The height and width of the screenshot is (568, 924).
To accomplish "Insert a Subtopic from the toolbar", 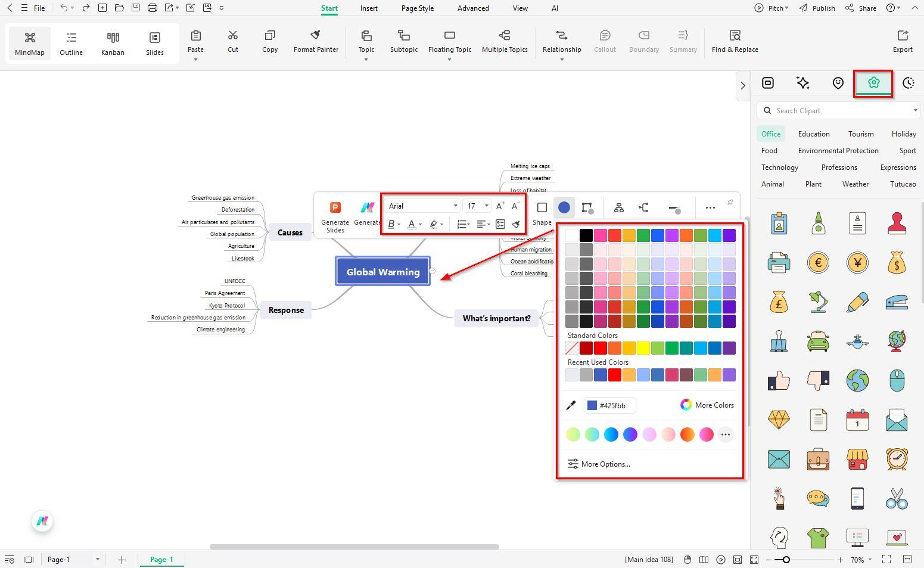I will click(x=403, y=41).
